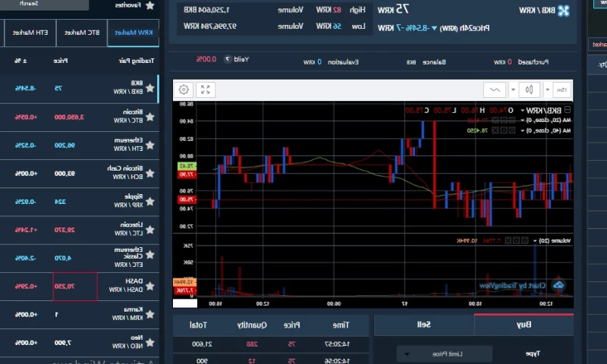
Task: Star the Ripple XRP / KRW pair
Action: coord(150,201)
